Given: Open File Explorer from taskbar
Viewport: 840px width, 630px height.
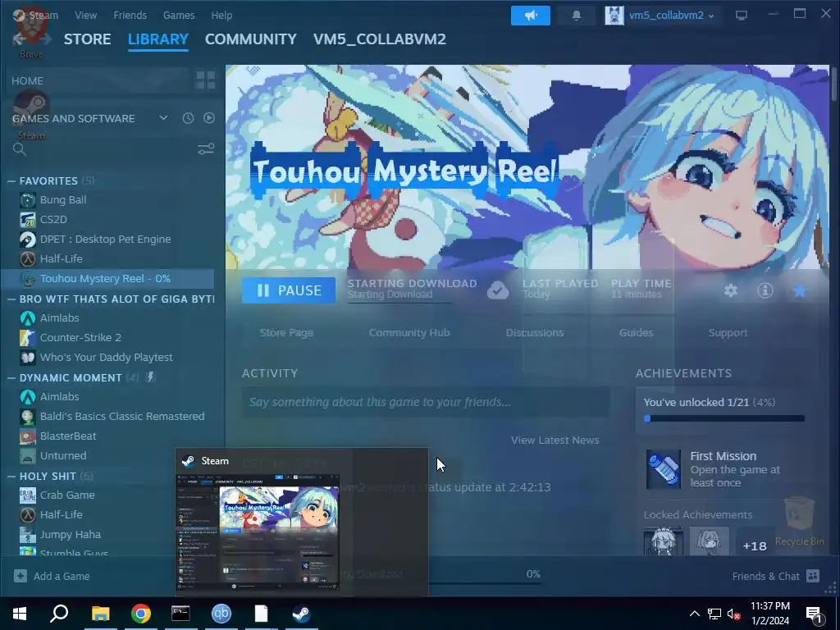Looking at the screenshot, I should (100, 614).
